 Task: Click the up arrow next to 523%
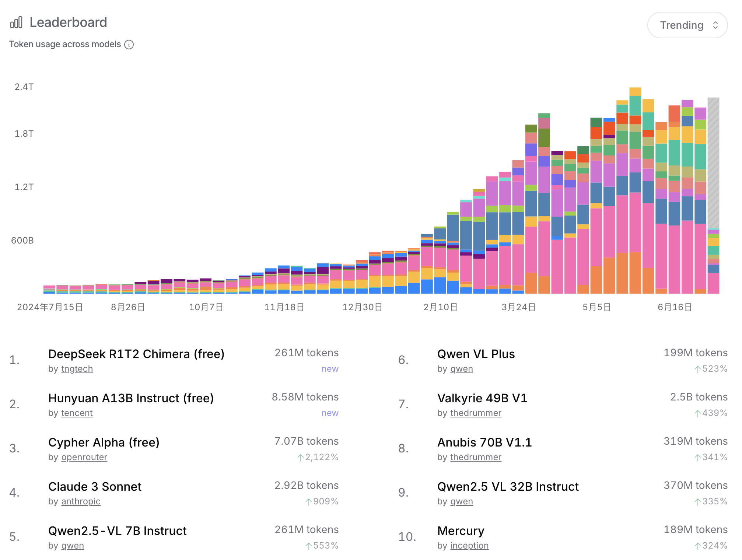(x=697, y=369)
